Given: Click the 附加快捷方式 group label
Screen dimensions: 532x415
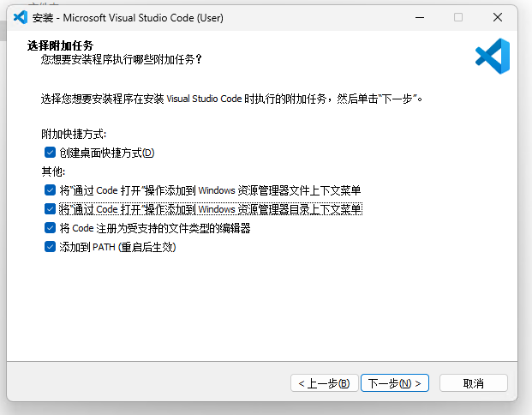Looking at the screenshot, I should [x=74, y=134].
